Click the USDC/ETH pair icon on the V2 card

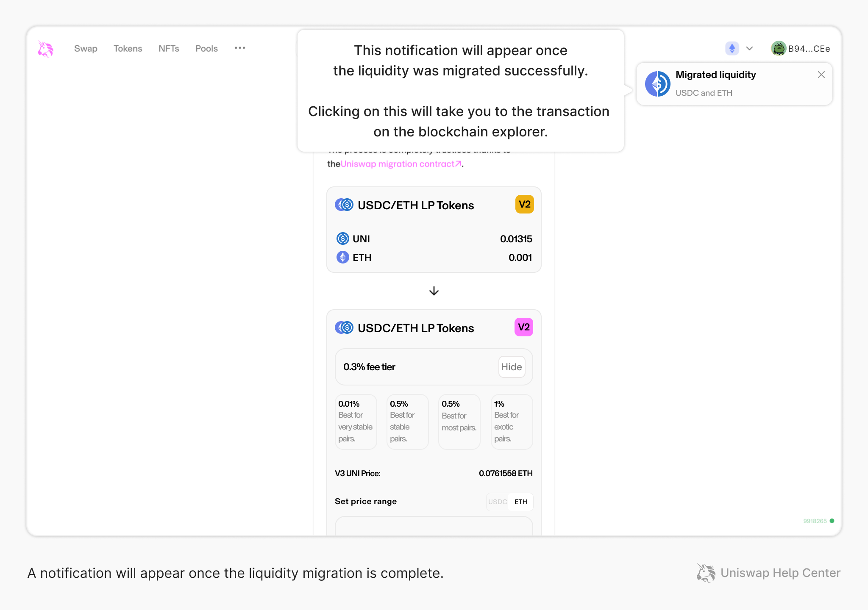click(344, 205)
